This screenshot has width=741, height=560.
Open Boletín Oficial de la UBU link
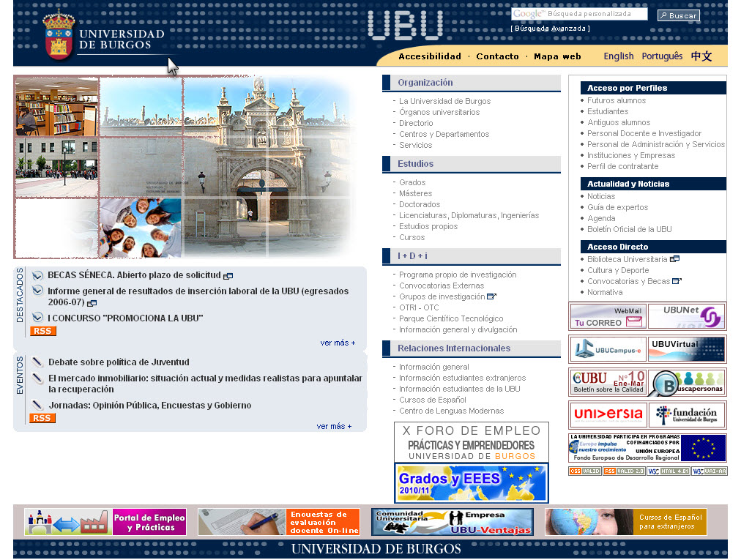point(629,229)
